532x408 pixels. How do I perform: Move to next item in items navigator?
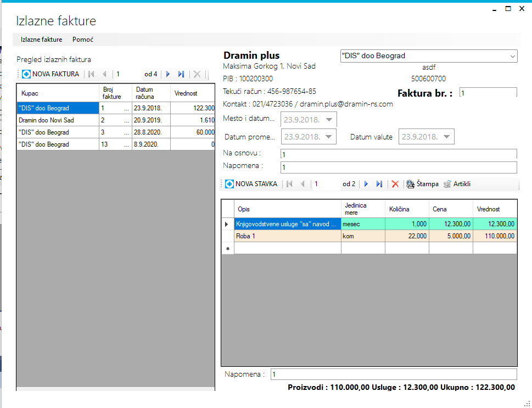click(366, 184)
